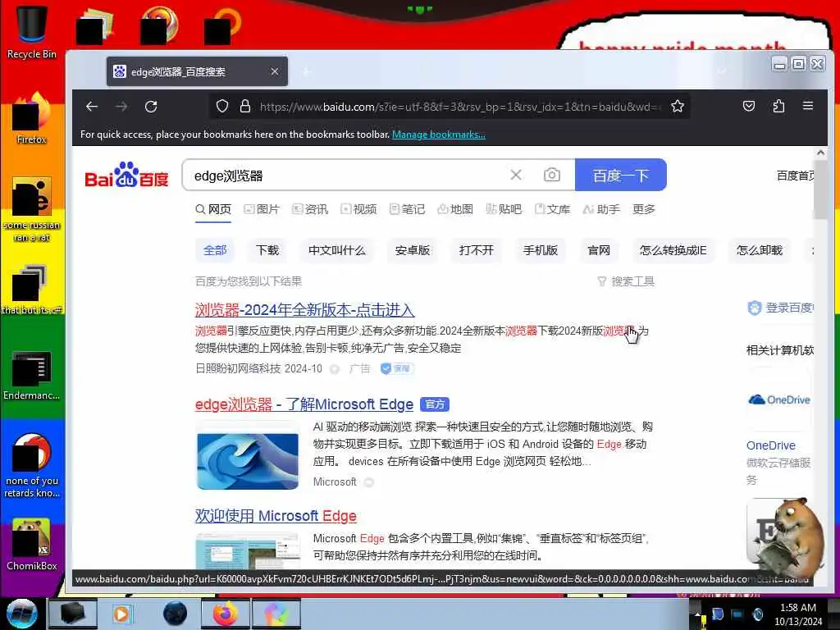
Task: Click the 保障 badge on ad result
Action: click(x=397, y=368)
